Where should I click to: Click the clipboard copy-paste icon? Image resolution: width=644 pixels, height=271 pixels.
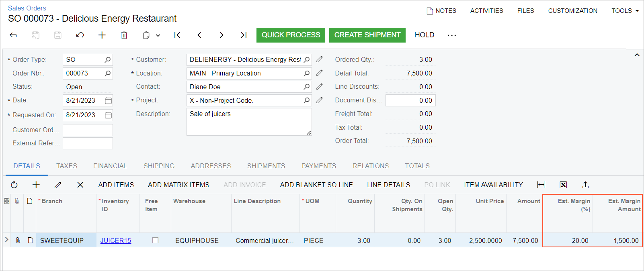[146, 35]
